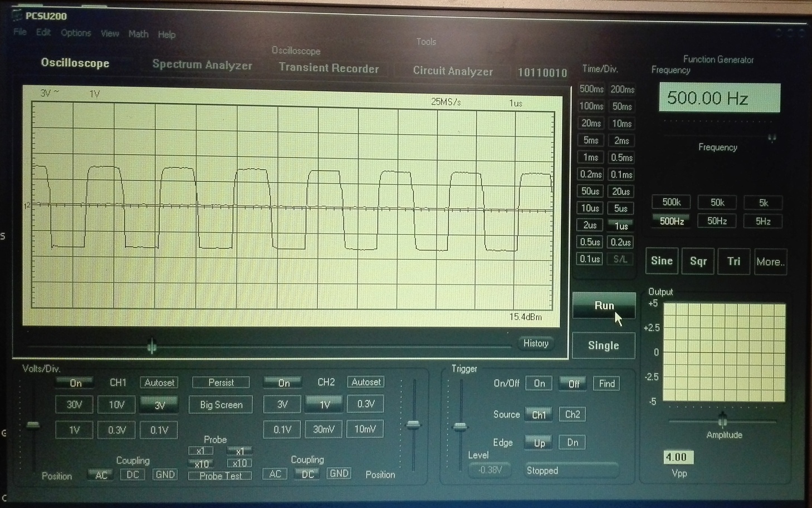Screen dimensions: 812x508
Task: Set generator range to 5k
Action: point(763,203)
